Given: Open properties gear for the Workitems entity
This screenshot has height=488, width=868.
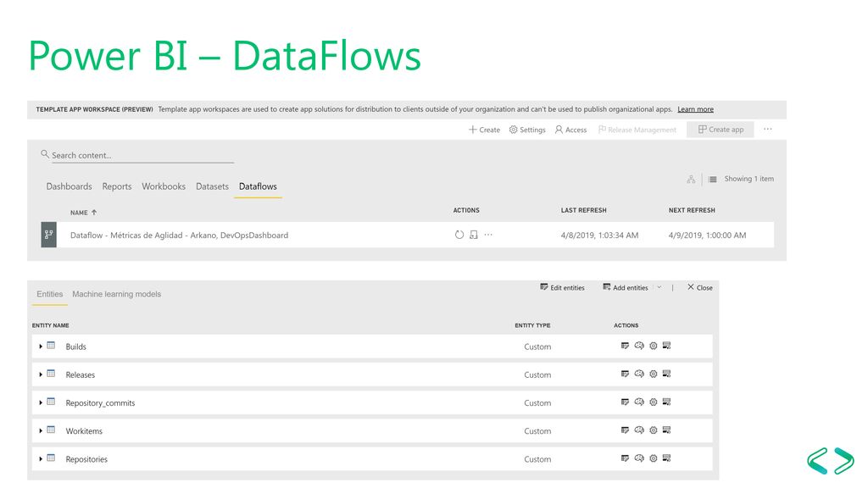Looking at the screenshot, I should (x=654, y=430).
